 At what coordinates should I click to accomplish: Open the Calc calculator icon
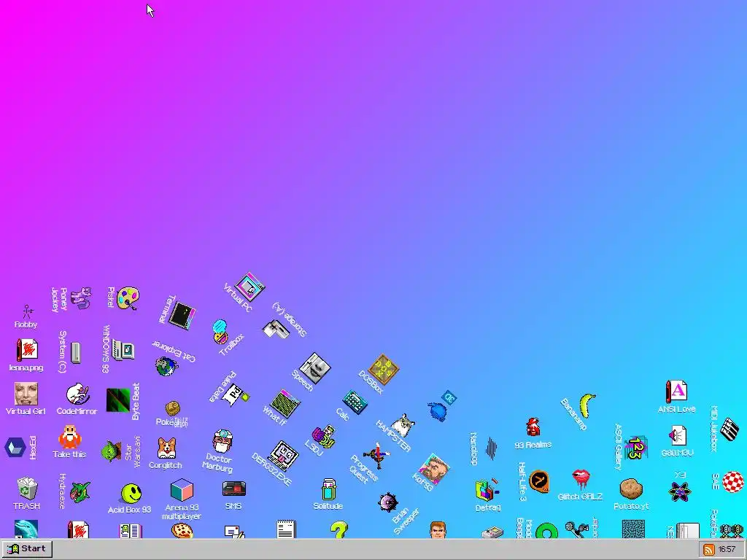355,402
